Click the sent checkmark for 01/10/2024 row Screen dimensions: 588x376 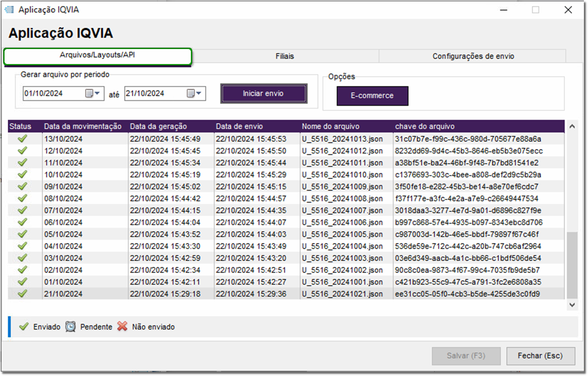tap(22, 282)
